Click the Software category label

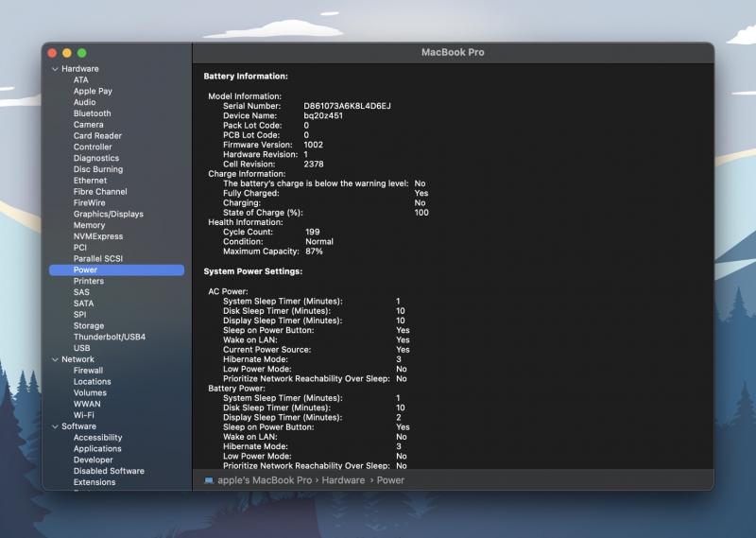coord(78,426)
